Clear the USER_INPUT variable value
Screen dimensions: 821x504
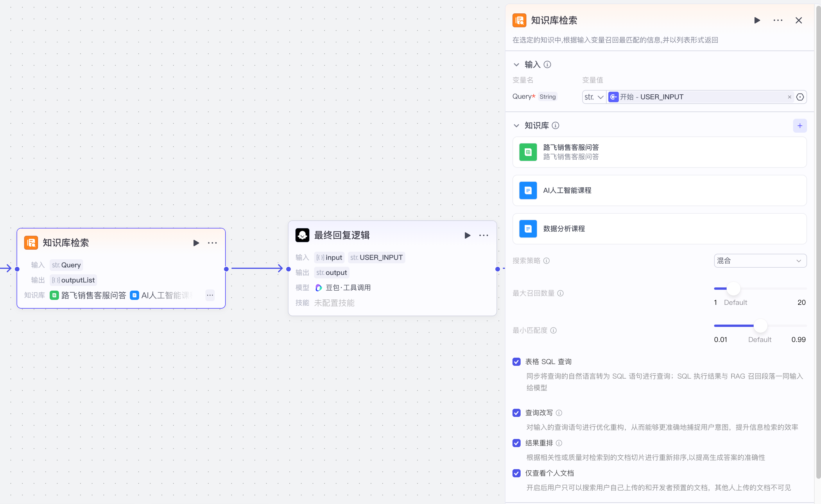click(789, 97)
